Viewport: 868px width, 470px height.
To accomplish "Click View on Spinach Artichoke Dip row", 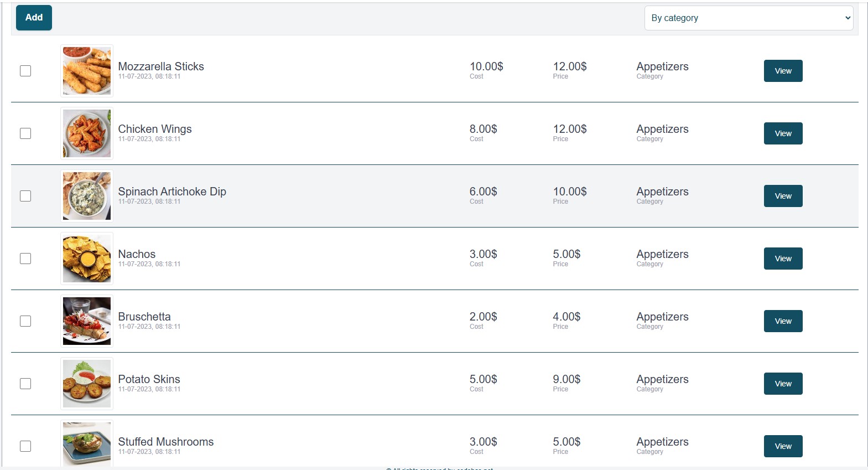I will tap(783, 196).
